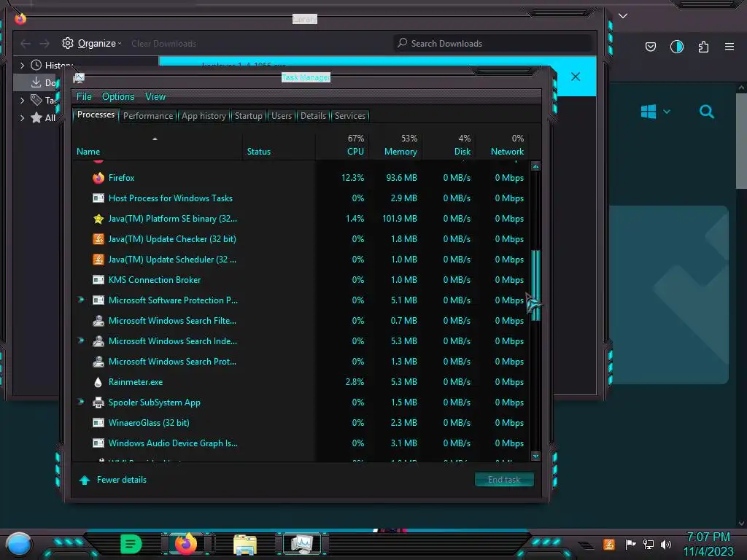The image size is (747, 560).
Task: Click the Action Center flag tray icon
Action: click(630, 544)
